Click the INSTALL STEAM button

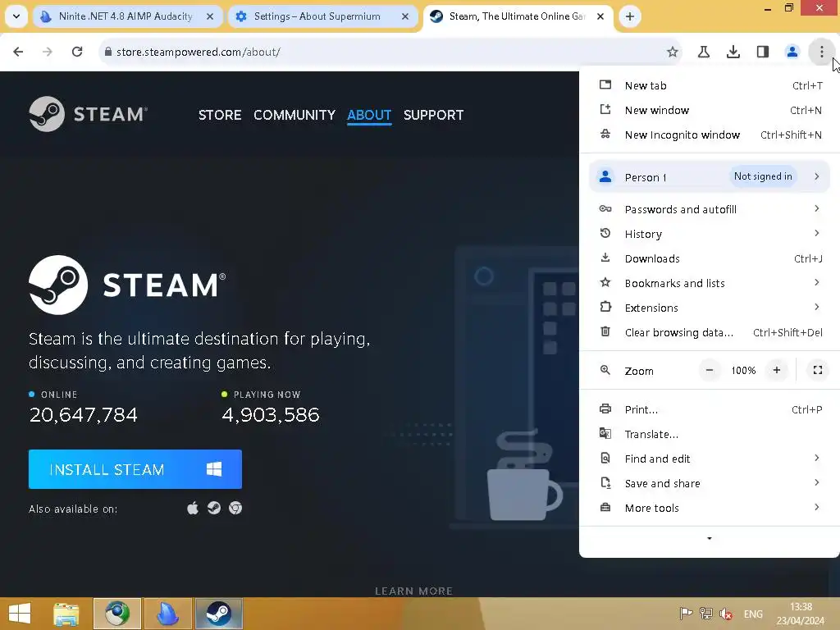(135, 469)
